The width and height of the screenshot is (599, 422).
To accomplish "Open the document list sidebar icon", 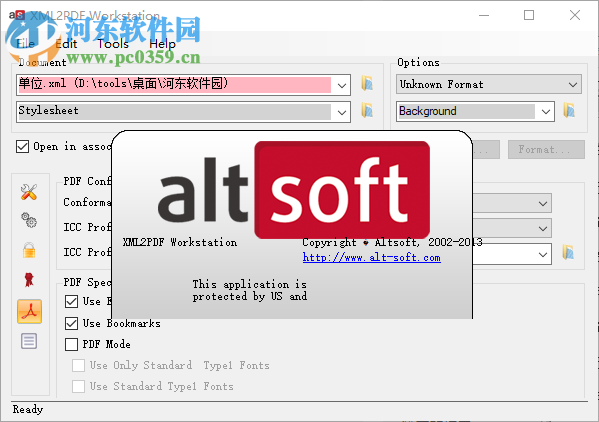I will [29, 341].
